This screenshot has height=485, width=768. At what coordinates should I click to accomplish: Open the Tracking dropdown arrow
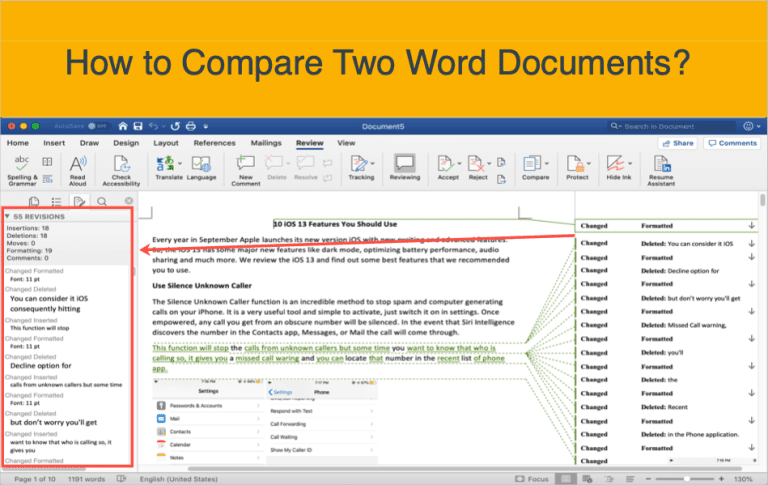click(373, 163)
